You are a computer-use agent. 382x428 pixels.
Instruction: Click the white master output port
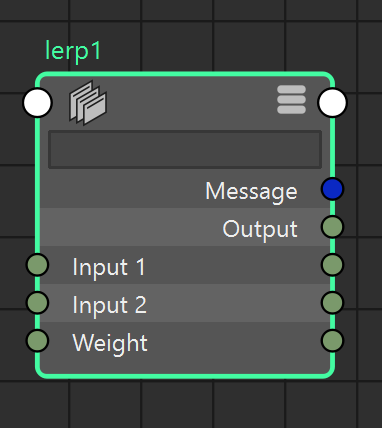[x=332, y=103]
